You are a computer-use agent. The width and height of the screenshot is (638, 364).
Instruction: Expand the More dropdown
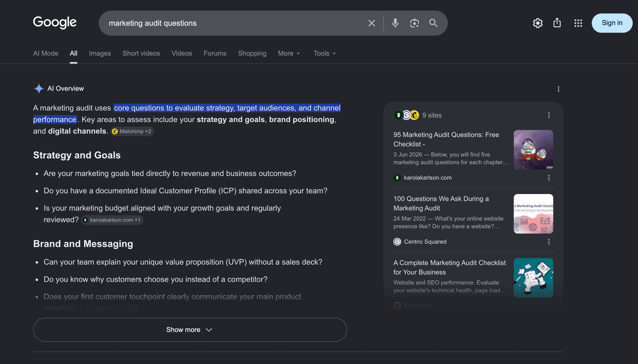click(289, 53)
